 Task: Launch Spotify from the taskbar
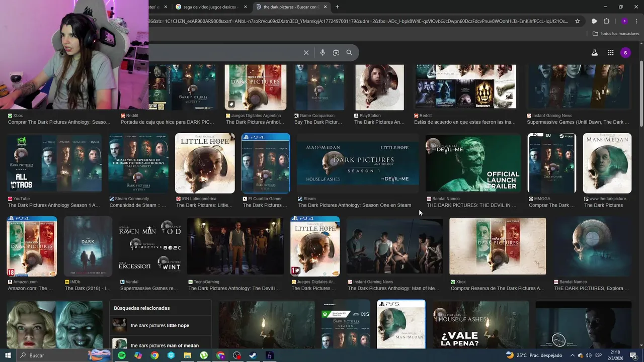(x=122, y=355)
